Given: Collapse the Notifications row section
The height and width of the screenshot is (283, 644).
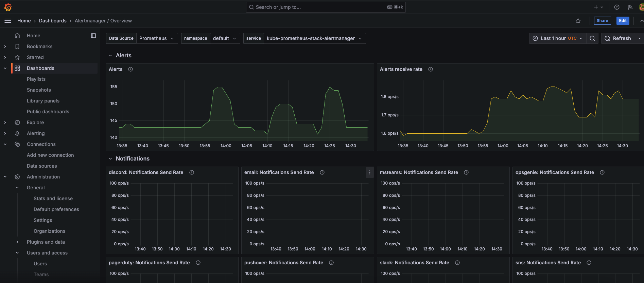Looking at the screenshot, I should point(110,159).
